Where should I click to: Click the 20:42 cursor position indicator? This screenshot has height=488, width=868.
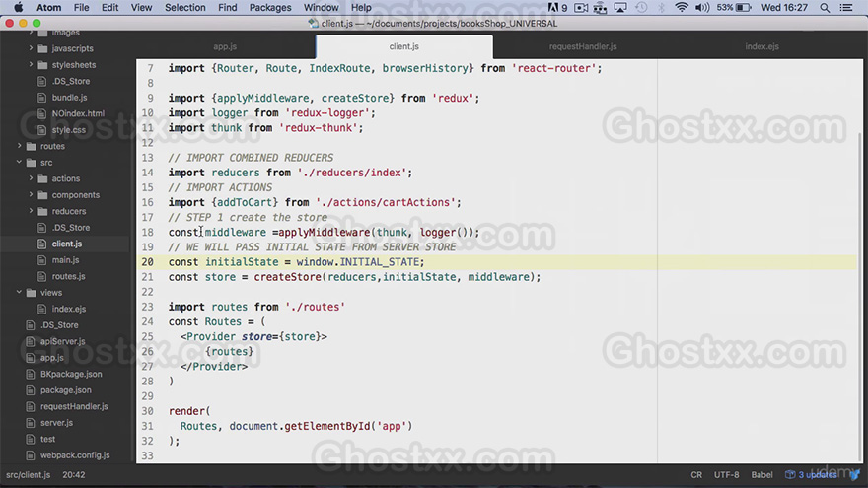coord(74,475)
